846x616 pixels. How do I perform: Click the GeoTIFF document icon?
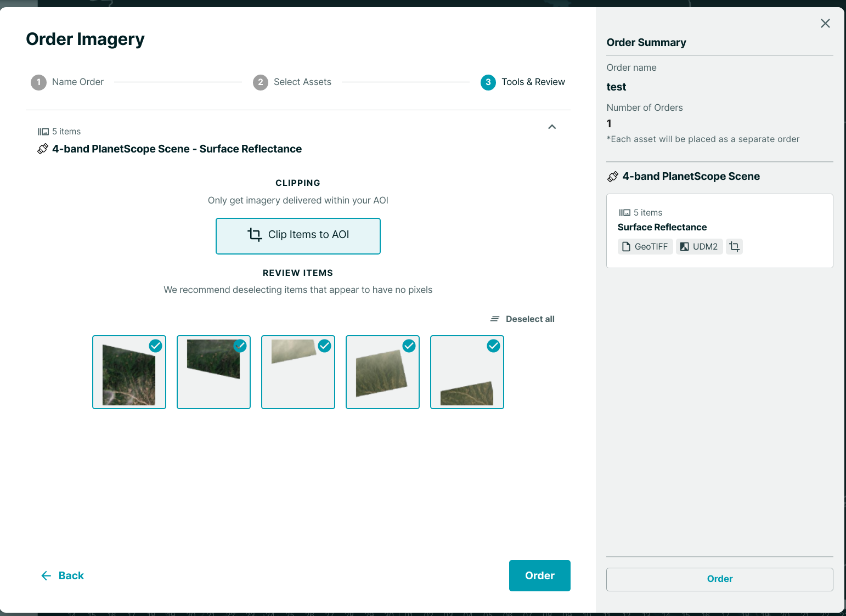coord(626,247)
